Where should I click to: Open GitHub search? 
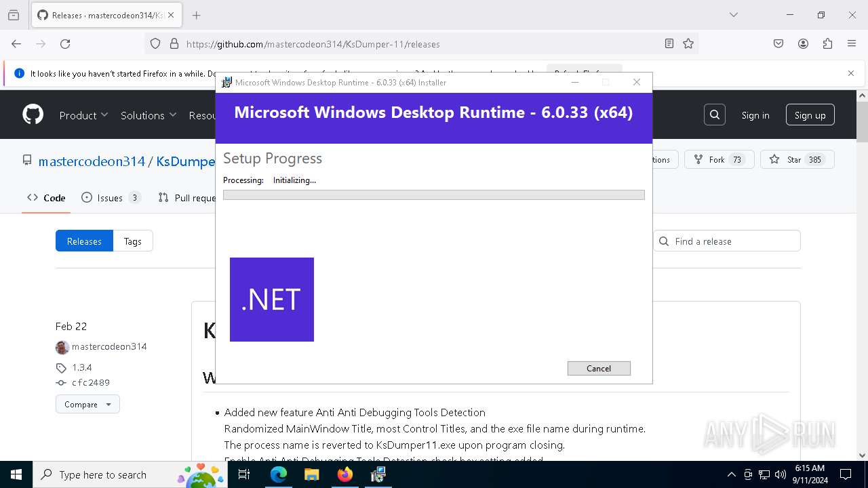point(715,115)
